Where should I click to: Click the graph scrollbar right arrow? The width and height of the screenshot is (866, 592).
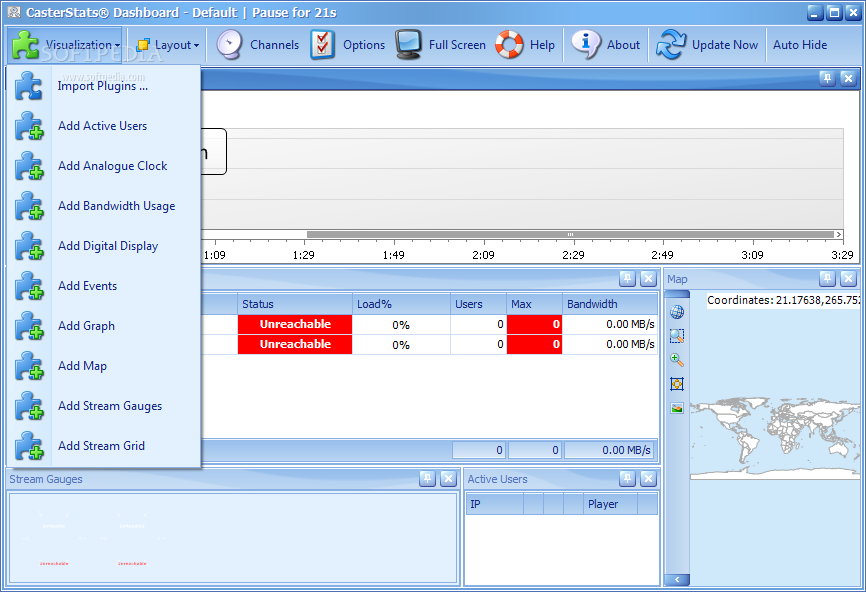click(x=839, y=235)
